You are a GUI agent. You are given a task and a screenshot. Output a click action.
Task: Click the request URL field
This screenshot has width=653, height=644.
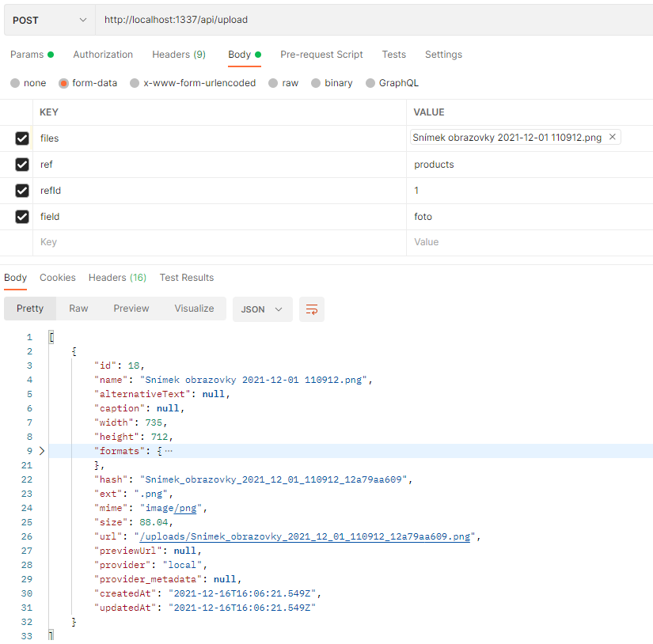[374, 20]
